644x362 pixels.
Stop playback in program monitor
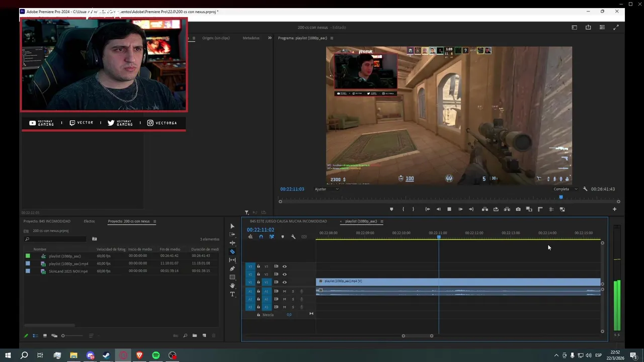click(449, 209)
